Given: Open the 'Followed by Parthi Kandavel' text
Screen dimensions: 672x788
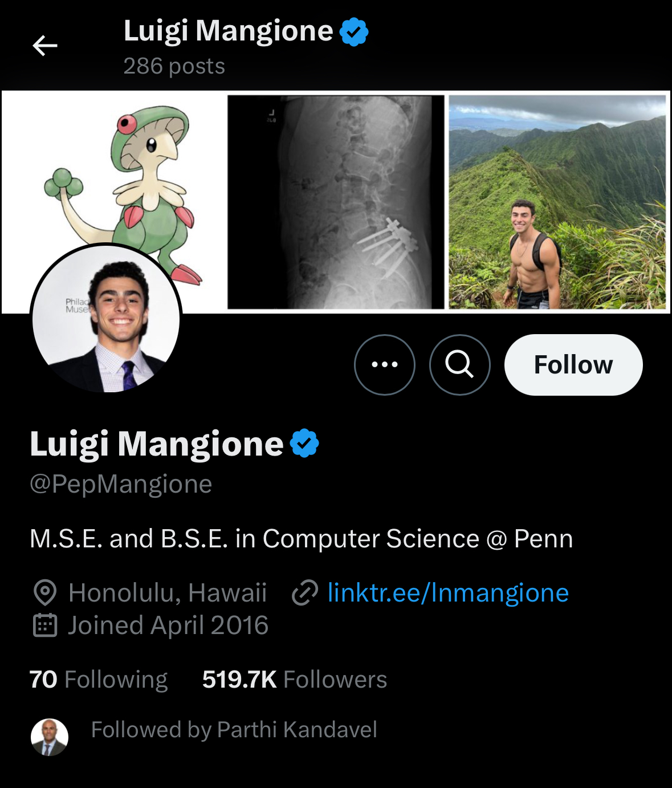Looking at the screenshot, I should click(234, 730).
